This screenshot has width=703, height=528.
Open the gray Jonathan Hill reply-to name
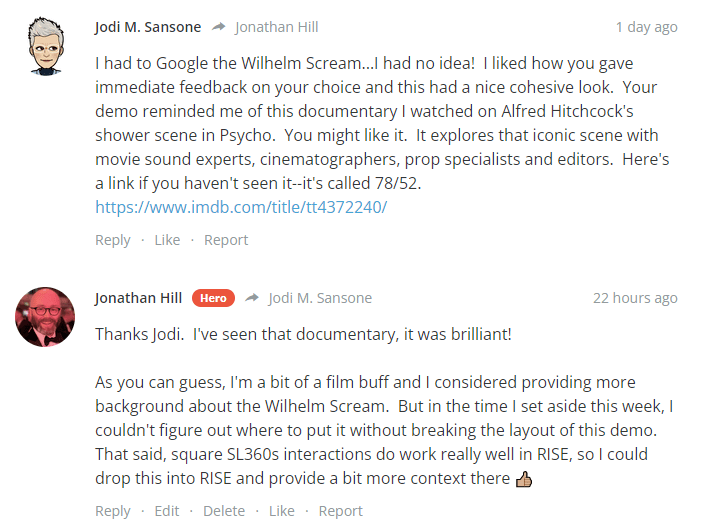[277, 27]
